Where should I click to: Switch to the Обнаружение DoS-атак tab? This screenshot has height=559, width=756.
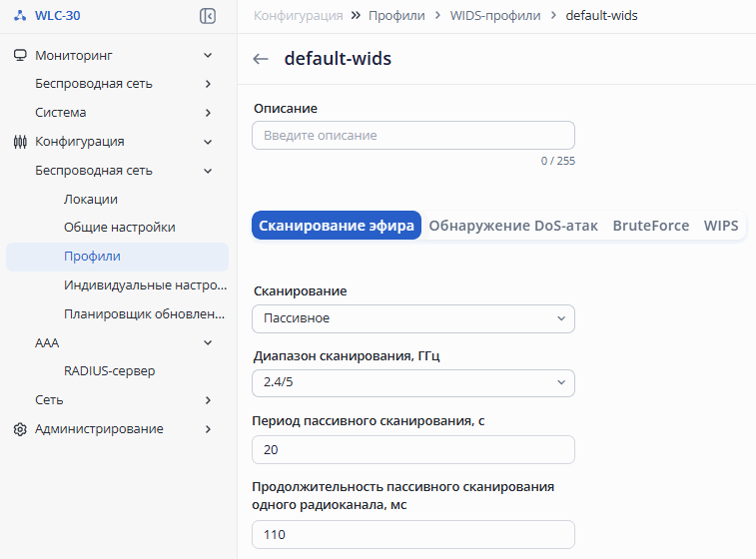pyautogui.click(x=513, y=226)
